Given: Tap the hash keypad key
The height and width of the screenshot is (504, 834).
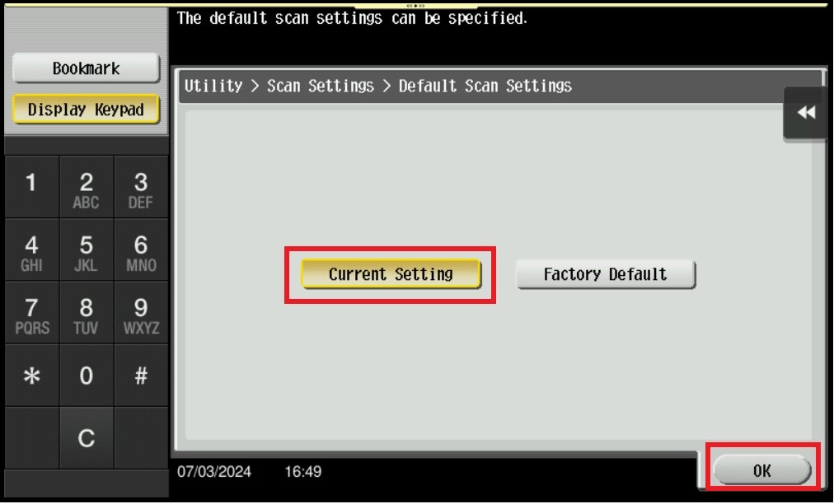Looking at the screenshot, I should click(141, 376).
